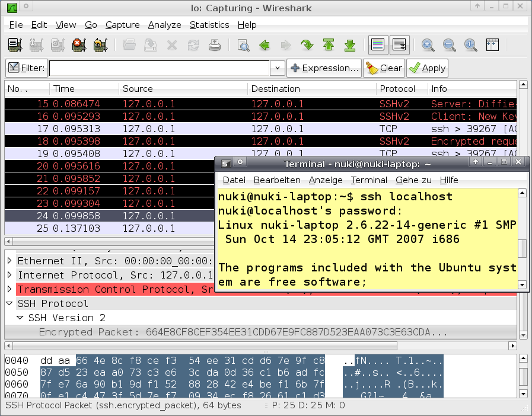The height and width of the screenshot is (416, 532).
Task: Click the packet details horizontal scrollbar thumb
Action: point(205,346)
